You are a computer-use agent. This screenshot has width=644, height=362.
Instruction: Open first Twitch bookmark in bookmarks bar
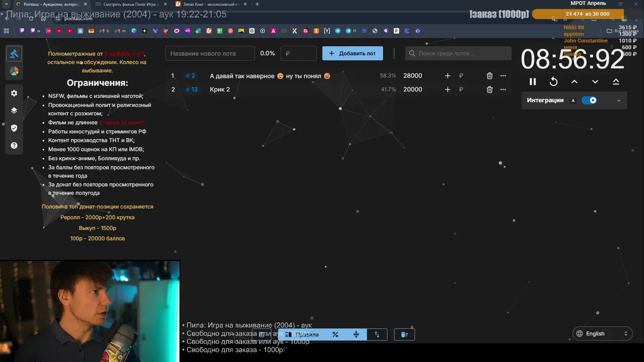point(22,31)
